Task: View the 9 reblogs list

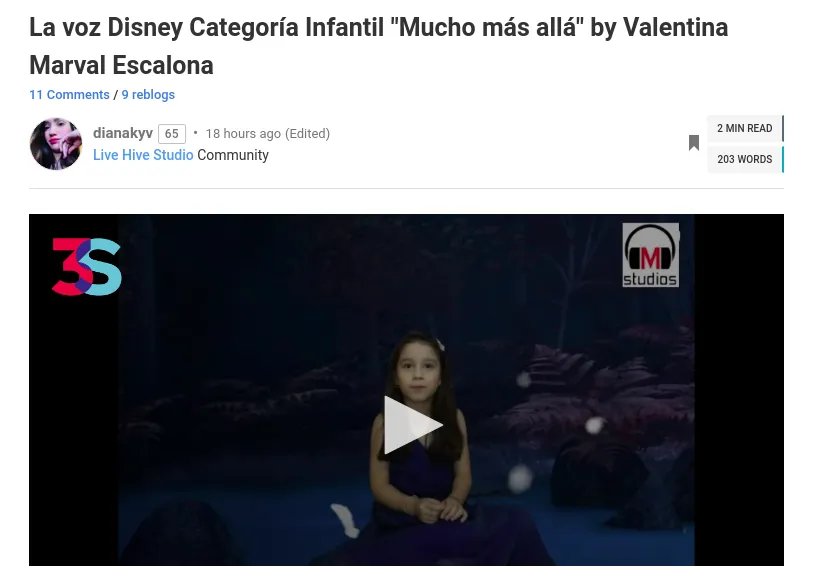Action: pyautogui.click(x=148, y=95)
